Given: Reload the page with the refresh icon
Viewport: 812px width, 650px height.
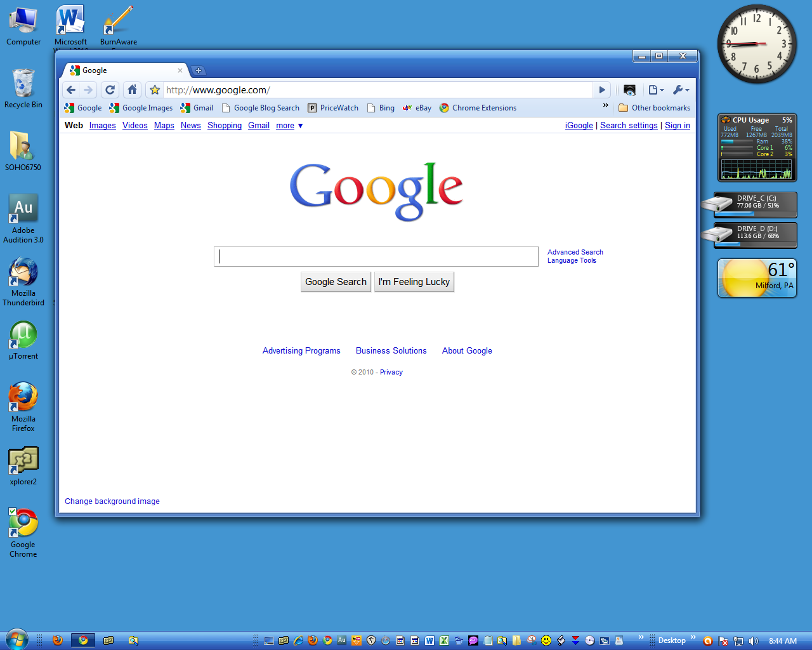Looking at the screenshot, I should 110,90.
